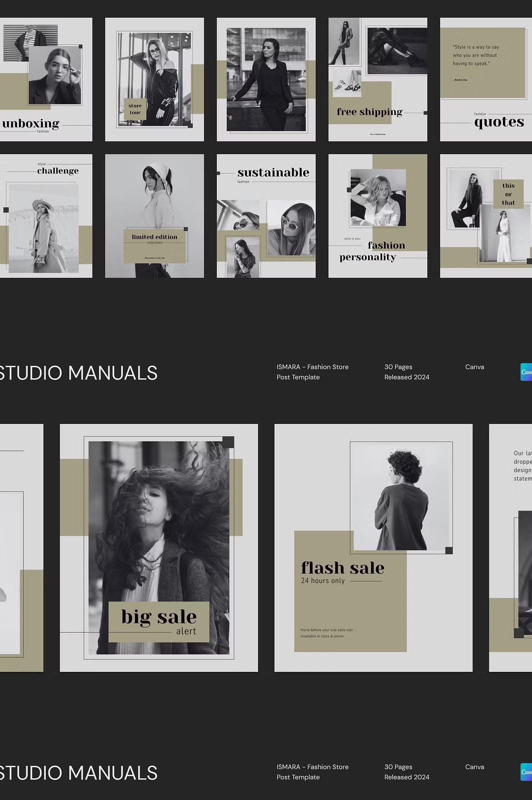This screenshot has height=800, width=532.
Task: Open the sustainable fashion template thumbnail
Action: (266, 216)
